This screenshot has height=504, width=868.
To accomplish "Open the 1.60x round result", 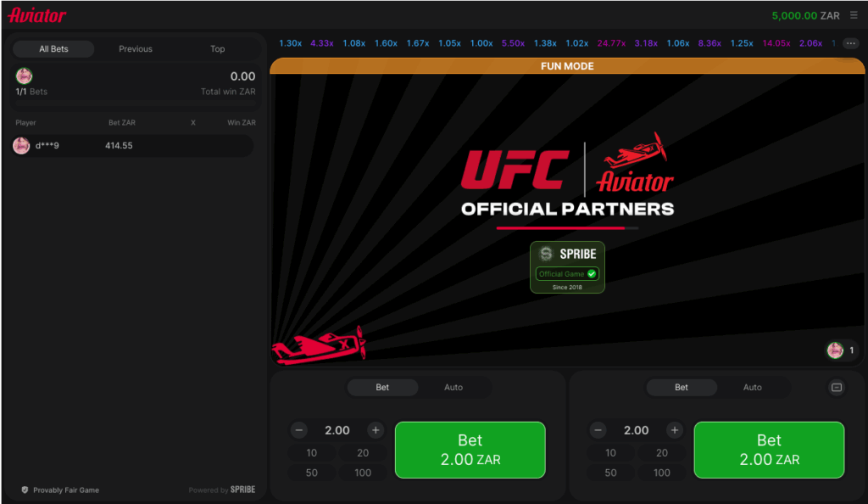I will point(386,43).
